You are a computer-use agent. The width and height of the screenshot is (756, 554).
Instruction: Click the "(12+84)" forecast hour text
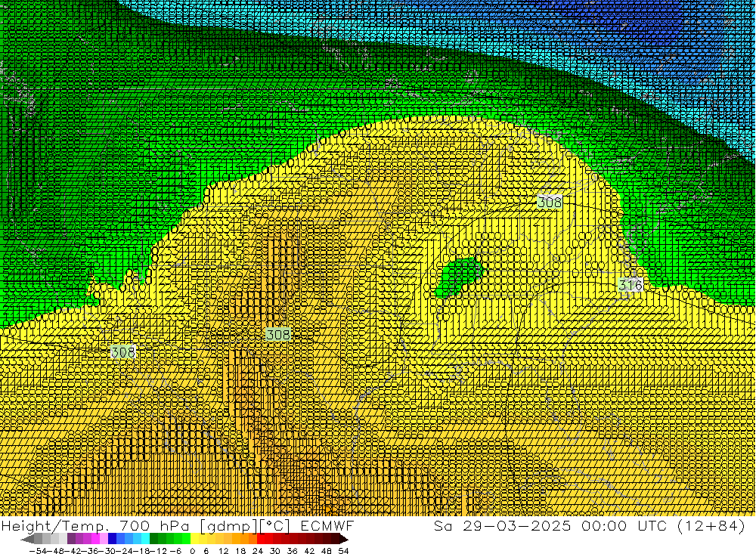click(x=711, y=525)
